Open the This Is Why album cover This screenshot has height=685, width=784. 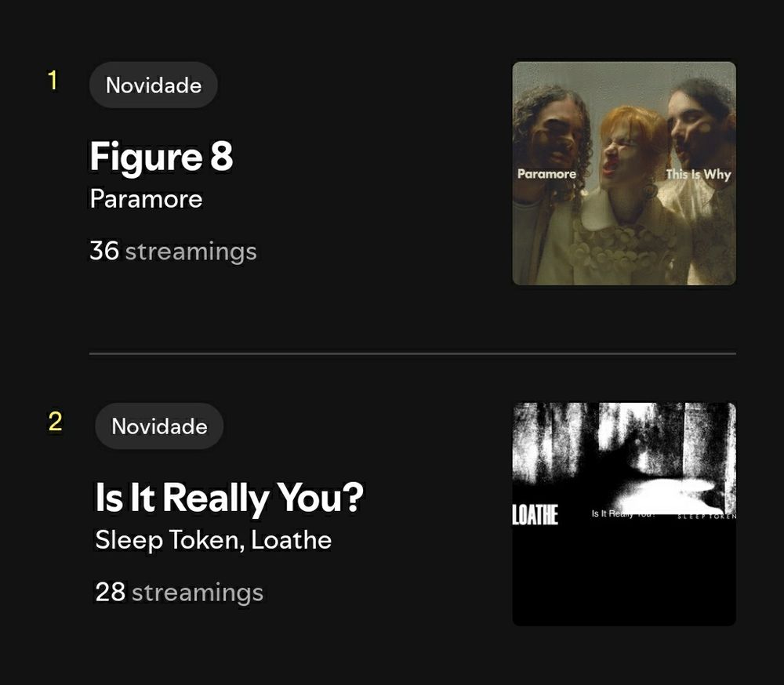click(x=624, y=173)
